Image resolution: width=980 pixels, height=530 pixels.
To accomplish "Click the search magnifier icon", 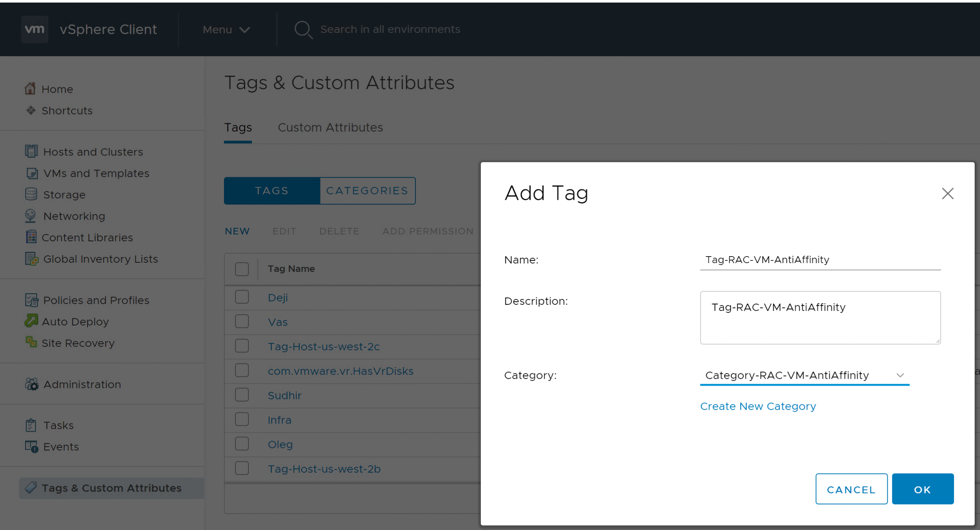I will (303, 29).
